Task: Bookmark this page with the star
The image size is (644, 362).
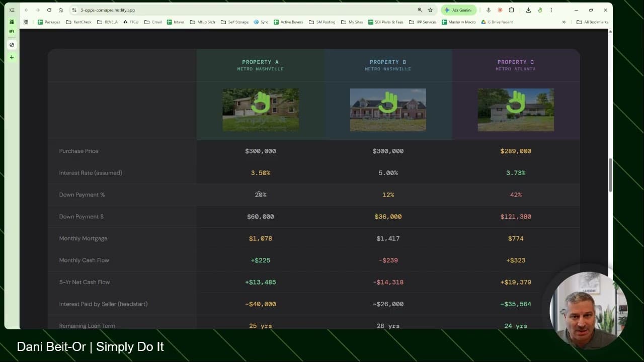Action: click(430, 10)
